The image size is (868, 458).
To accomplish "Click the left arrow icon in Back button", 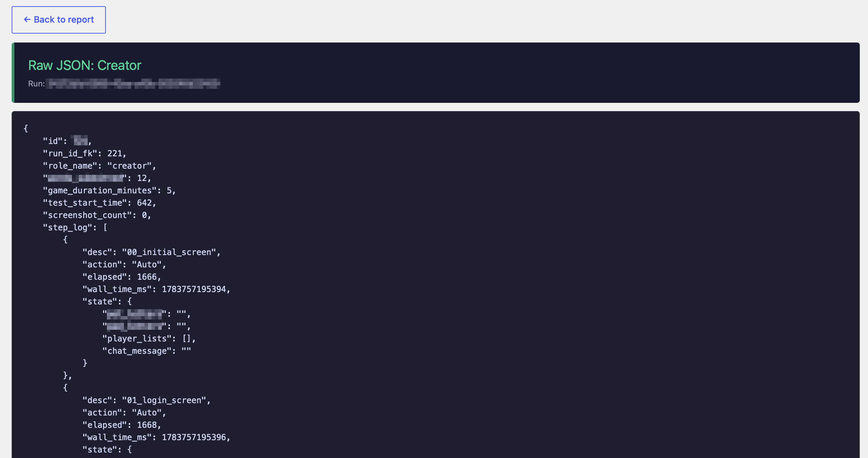I will pos(27,20).
